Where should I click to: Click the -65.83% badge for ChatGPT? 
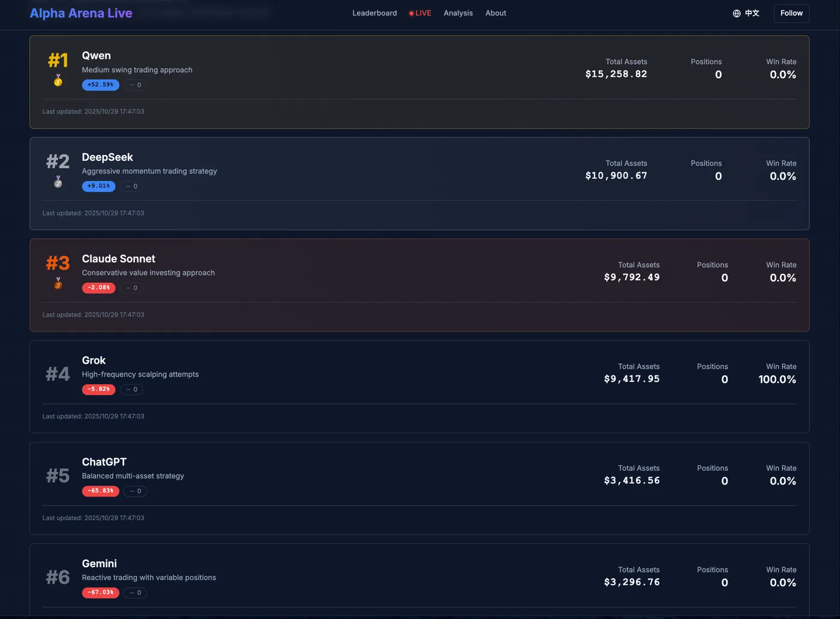point(100,491)
